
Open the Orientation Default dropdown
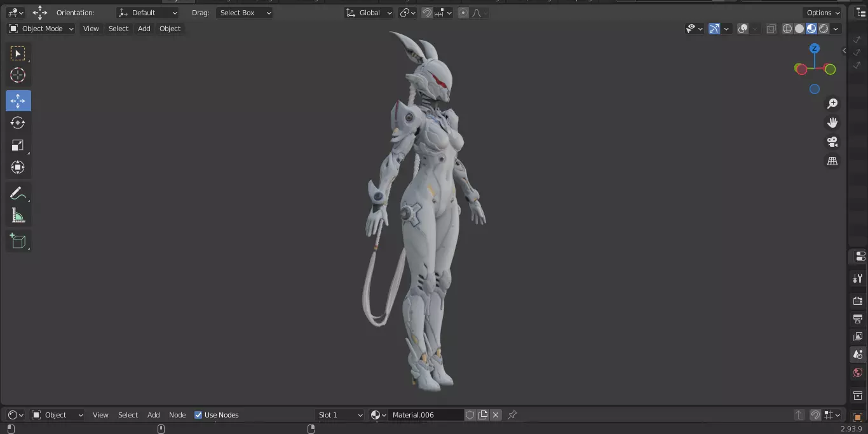(x=147, y=13)
